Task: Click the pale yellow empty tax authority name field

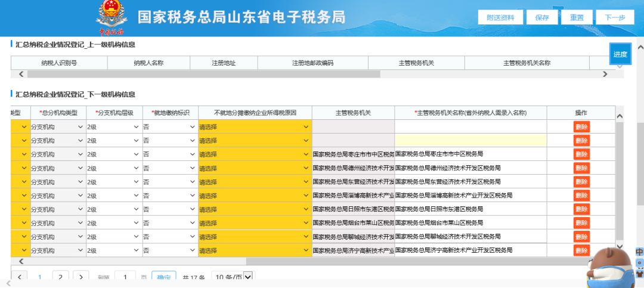Action: tap(470, 141)
